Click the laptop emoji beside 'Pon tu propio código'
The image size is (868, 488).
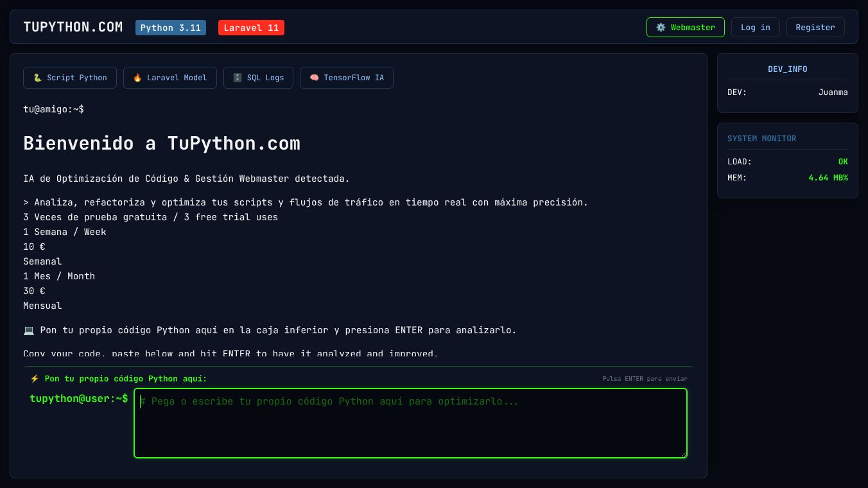(x=29, y=330)
